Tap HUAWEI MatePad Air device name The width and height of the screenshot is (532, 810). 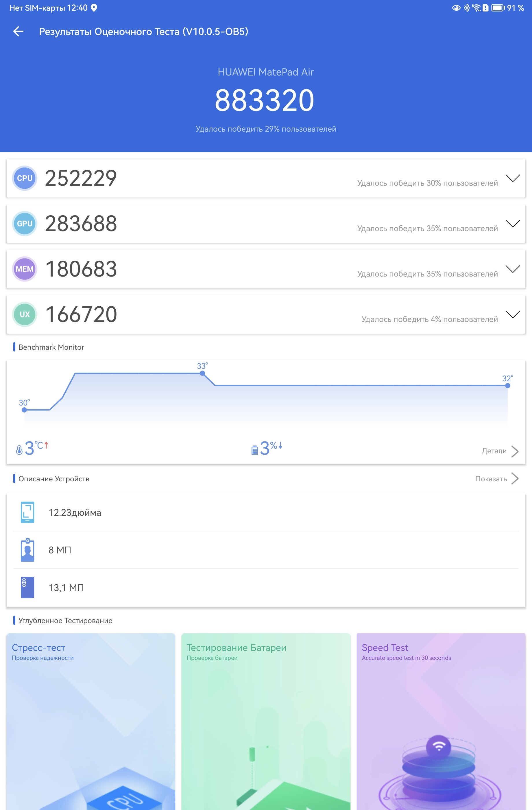tap(266, 72)
